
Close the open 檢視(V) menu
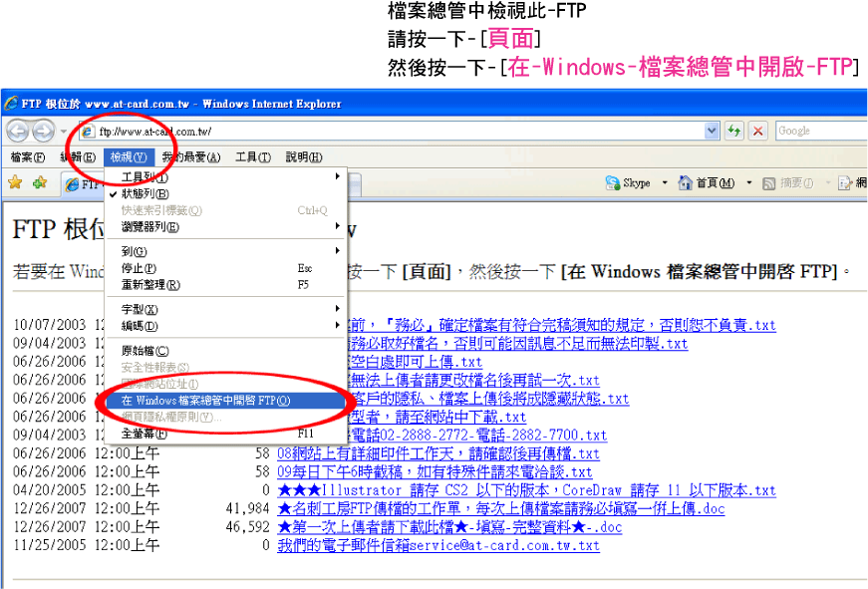point(129,157)
